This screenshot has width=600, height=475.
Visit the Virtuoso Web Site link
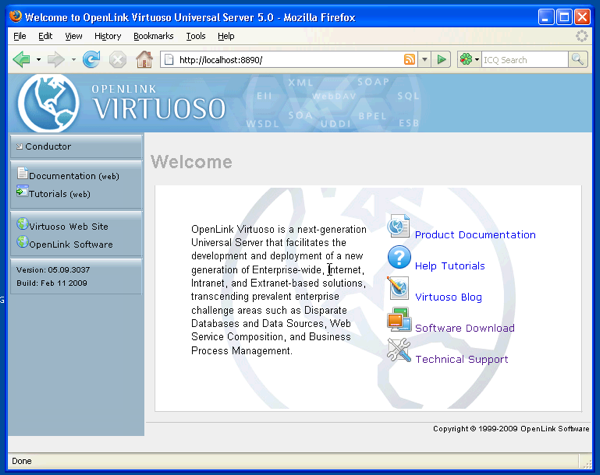[69, 227]
